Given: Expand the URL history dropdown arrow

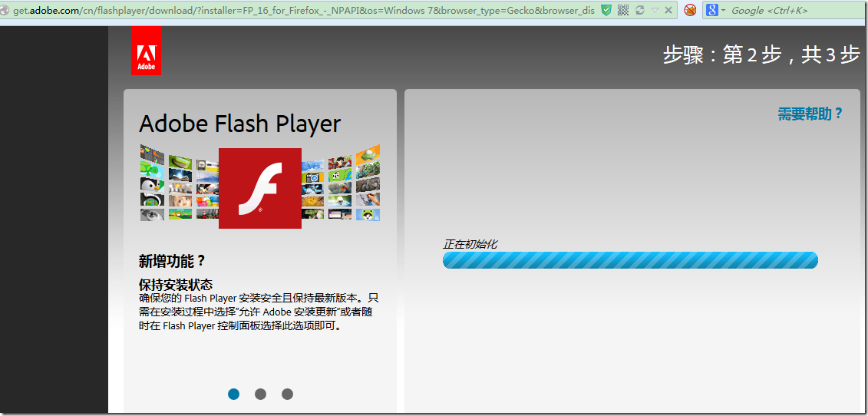Looking at the screenshot, I should pyautogui.click(x=655, y=10).
